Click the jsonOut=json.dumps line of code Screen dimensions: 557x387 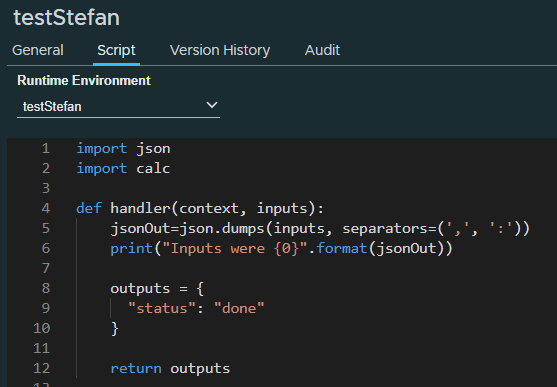(x=320, y=228)
